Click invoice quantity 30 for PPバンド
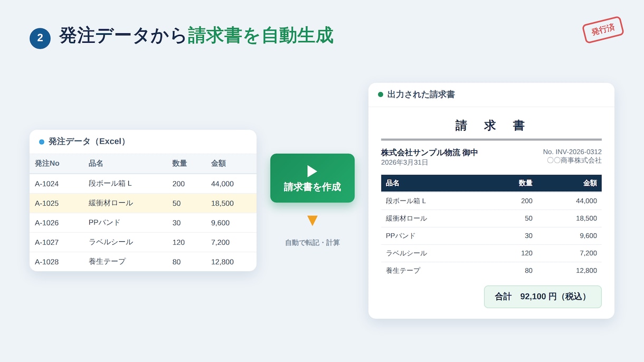 pyautogui.click(x=528, y=236)
